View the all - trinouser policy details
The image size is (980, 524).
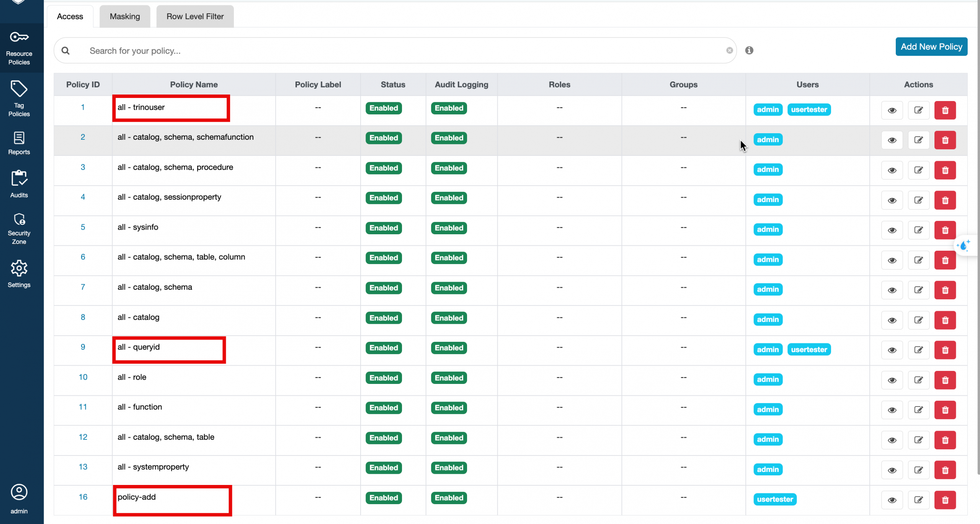click(x=892, y=110)
